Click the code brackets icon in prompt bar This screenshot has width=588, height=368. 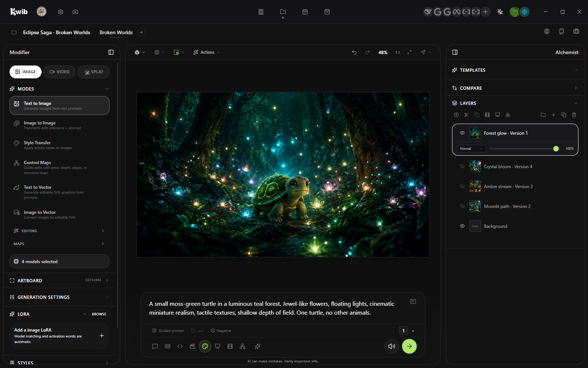pyautogui.click(x=180, y=346)
